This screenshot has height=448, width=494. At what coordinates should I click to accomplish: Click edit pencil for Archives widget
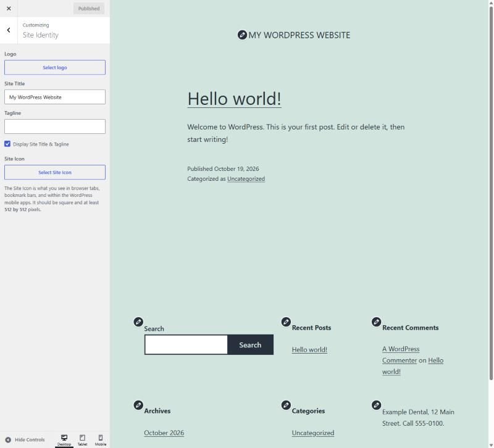(x=138, y=405)
